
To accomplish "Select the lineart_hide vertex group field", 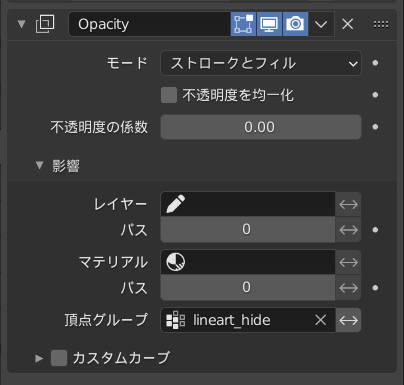I will click(x=248, y=320).
